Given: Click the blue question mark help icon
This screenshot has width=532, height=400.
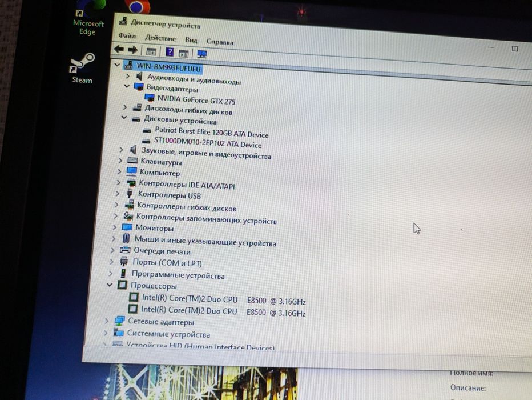Looking at the screenshot, I should (x=170, y=53).
